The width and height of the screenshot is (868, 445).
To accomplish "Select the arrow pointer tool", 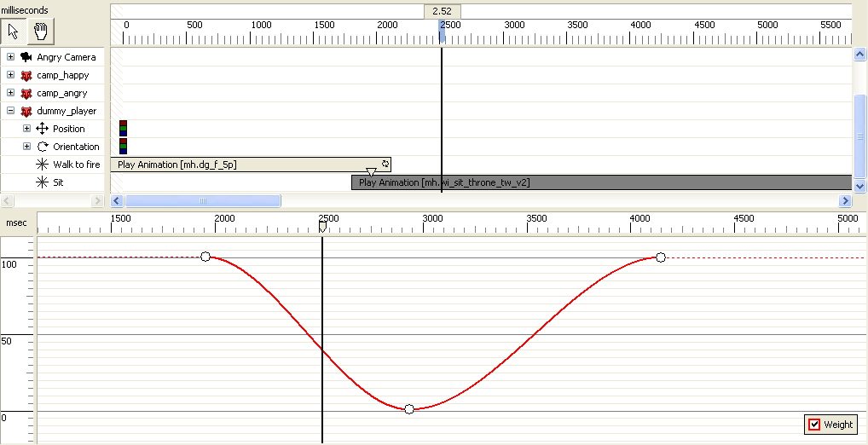I will click(x=14, y=32).
